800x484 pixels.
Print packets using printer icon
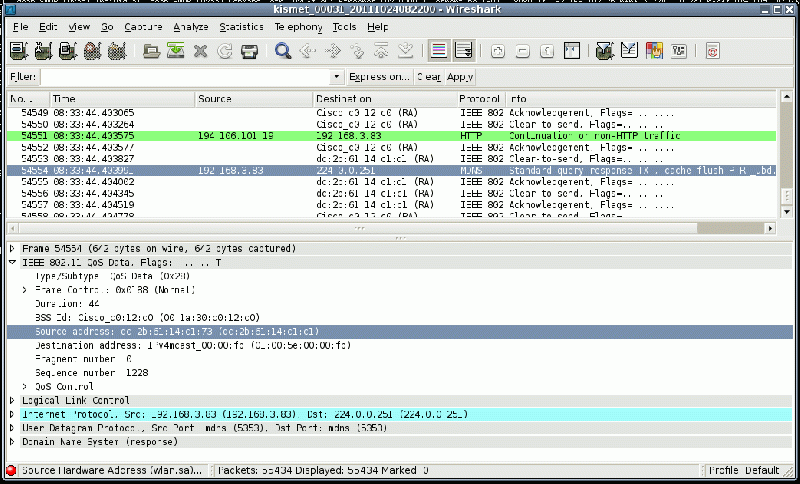point(249,51)
